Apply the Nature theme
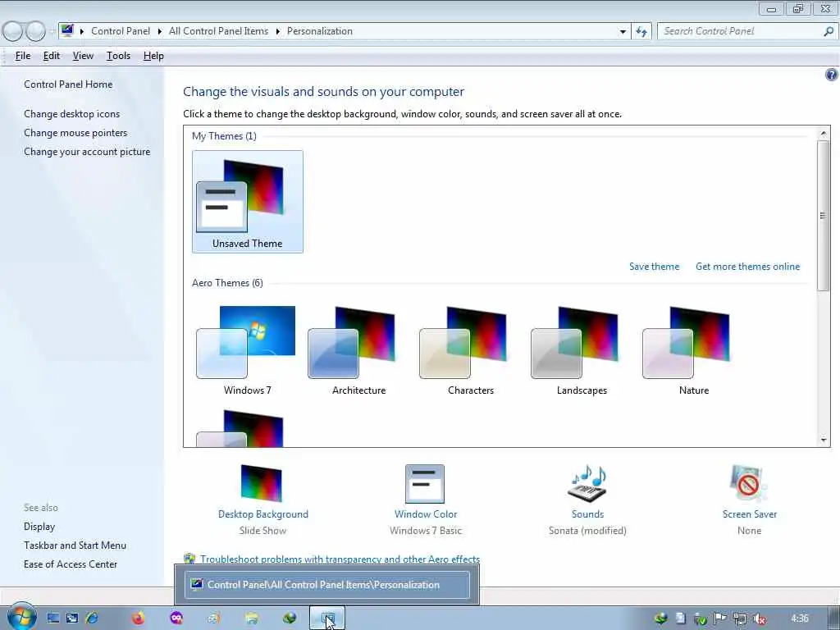The image size is (840, 630). pos(692,350)
